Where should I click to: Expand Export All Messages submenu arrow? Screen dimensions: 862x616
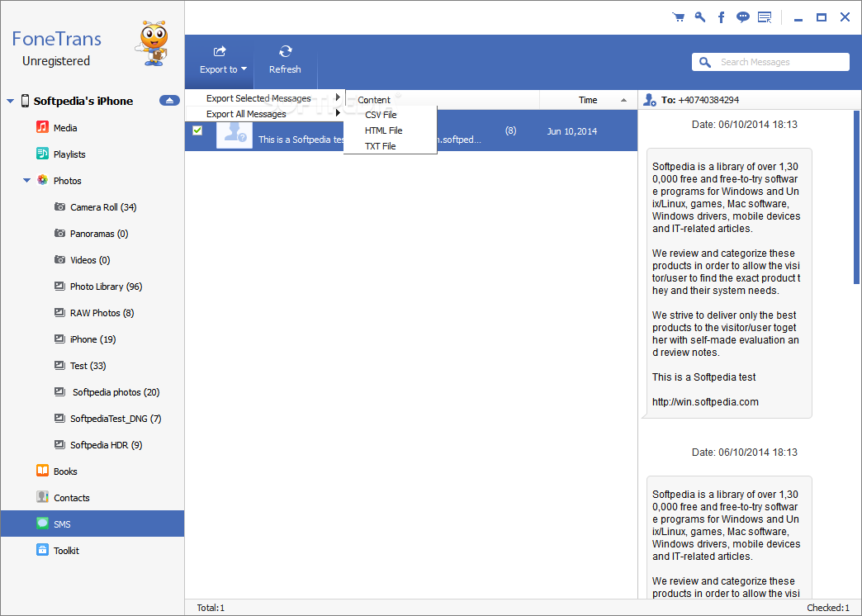coord(338,113)
